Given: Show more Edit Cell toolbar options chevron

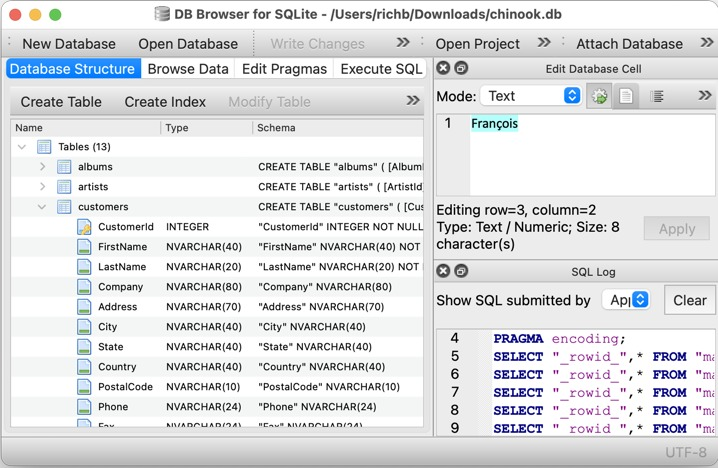Looking at the screenshot, I should (x=704, y=96).
